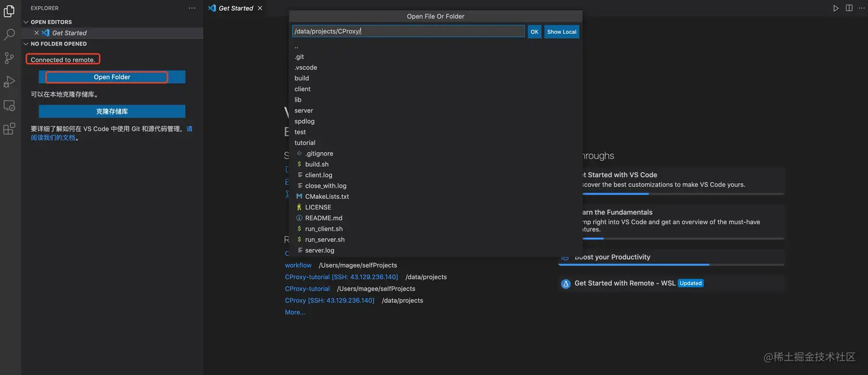Image resolution: width=868 pixels, height=375 pixels.
Task: Click the 克隆存储库 button
Action: click(112, 111)
